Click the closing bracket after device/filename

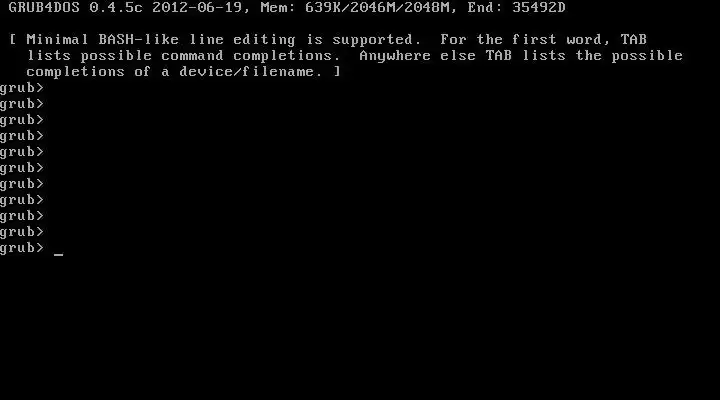point(337,72)
